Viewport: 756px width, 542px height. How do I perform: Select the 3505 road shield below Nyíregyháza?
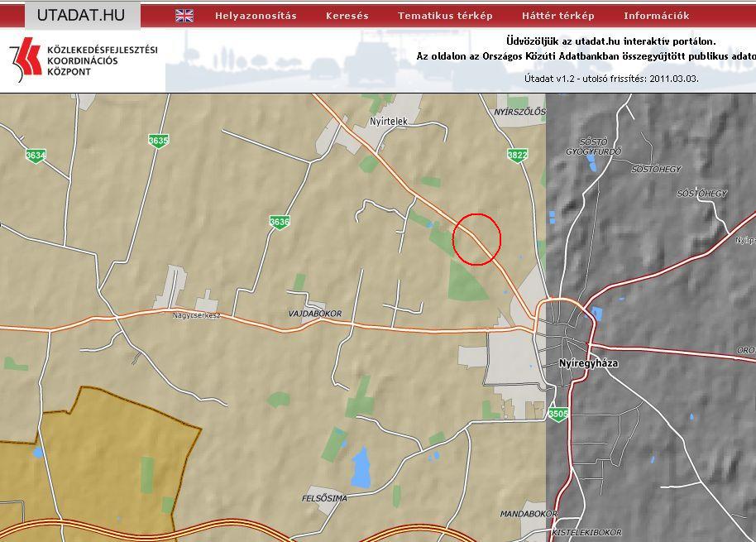[558, 414]
